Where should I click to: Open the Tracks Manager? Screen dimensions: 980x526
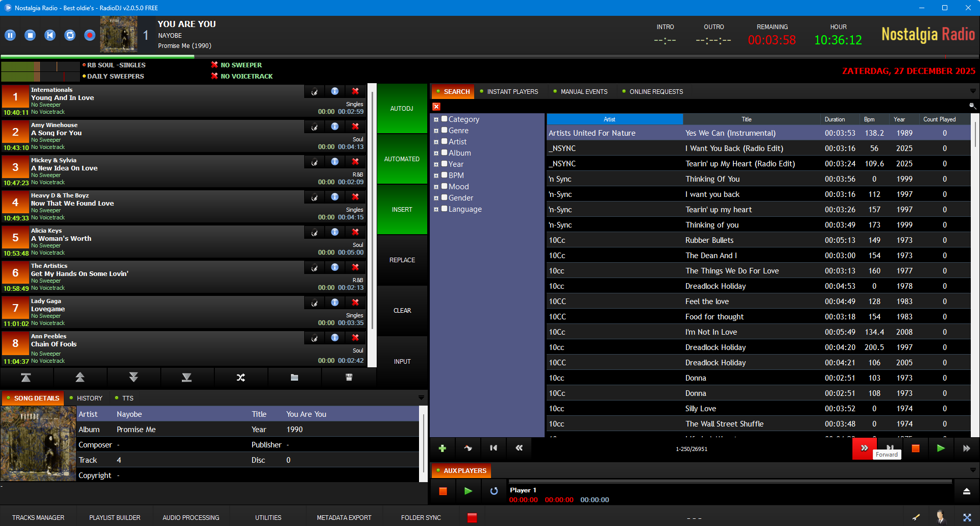pos(38,517)
